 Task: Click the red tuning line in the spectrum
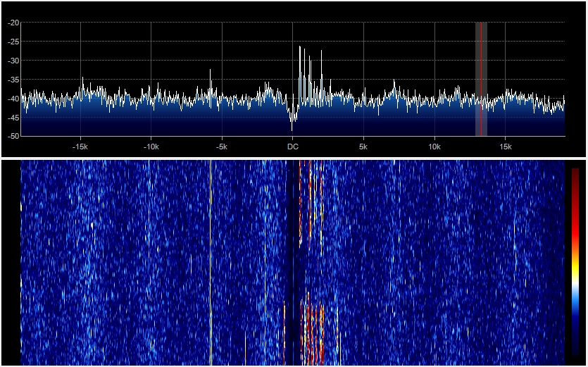click(x=481, y=77)
